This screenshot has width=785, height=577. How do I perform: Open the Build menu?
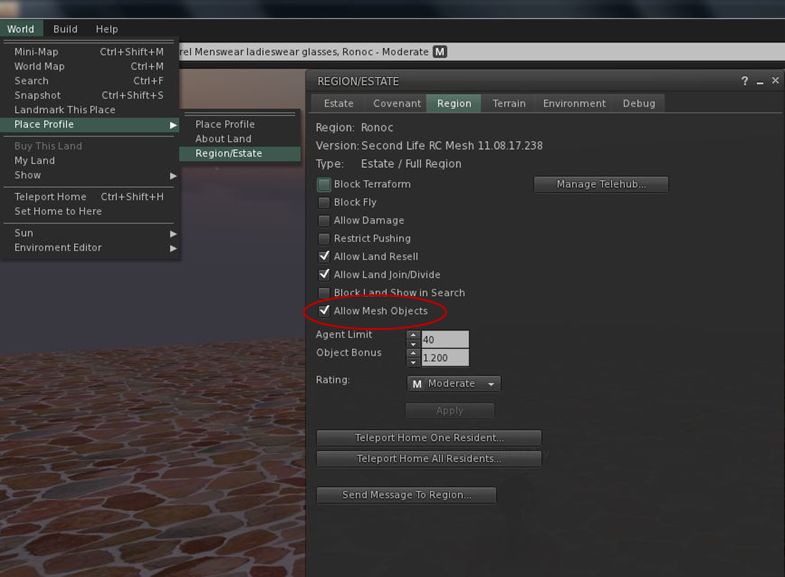click(65, 30)
